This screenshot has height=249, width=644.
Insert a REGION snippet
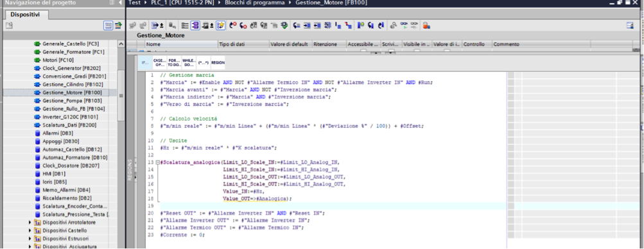218,62
